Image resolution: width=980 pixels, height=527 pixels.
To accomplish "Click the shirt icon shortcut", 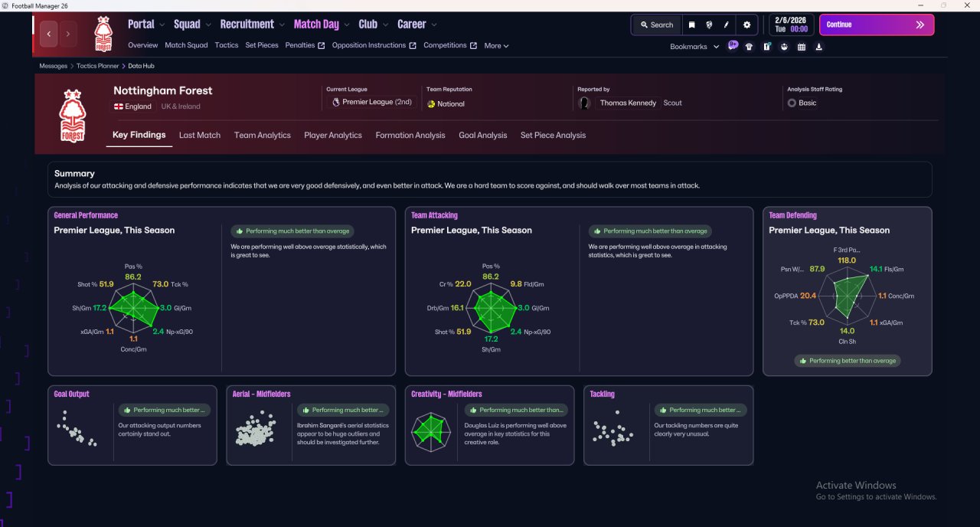I will coord(749,47).
